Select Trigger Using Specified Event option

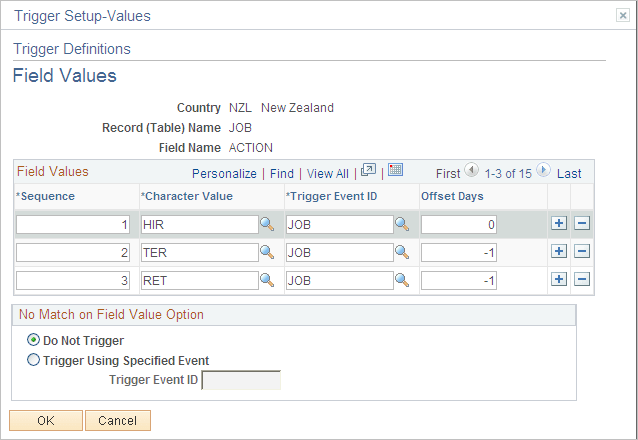point(33,360)
